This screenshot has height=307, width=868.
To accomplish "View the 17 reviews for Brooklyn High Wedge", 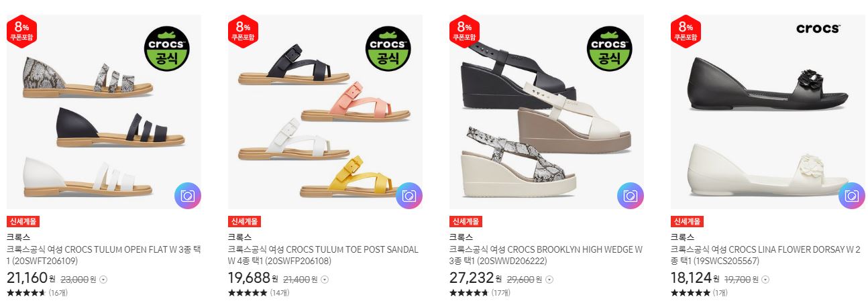I will click(500, 293).
